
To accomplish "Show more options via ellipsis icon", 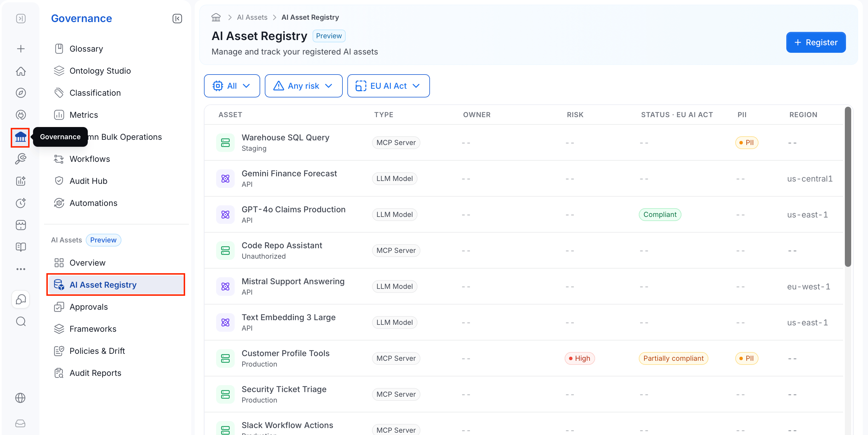I will pos(21,269).
